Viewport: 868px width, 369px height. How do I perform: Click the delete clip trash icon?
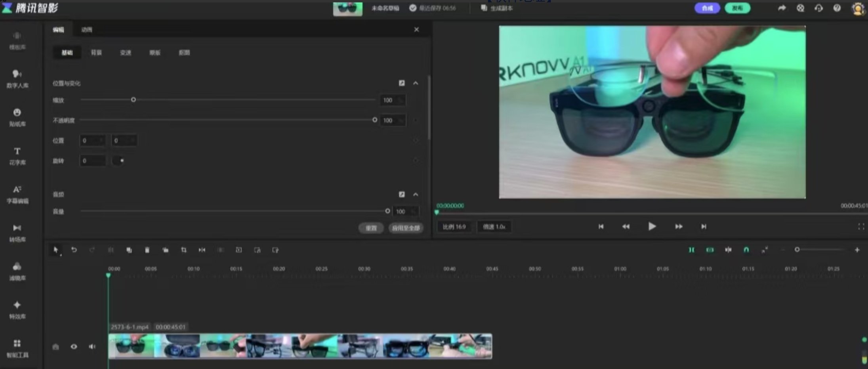coord(147,250)
